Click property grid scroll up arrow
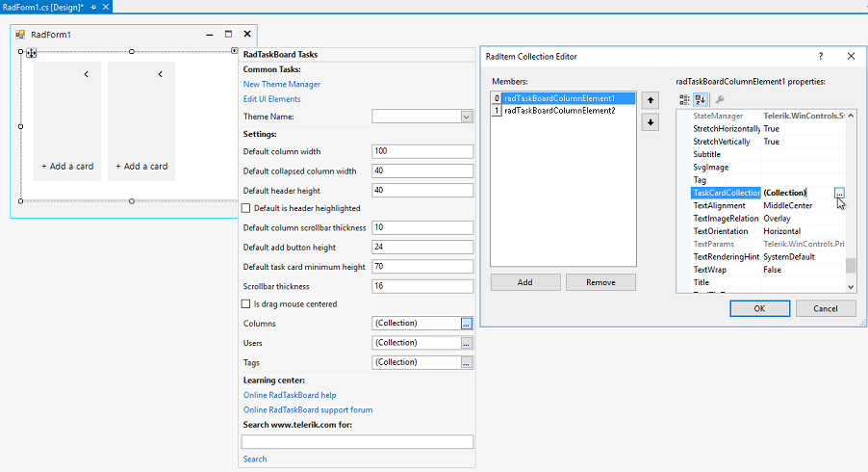This screenshot has width=868, height=472. 851,116
